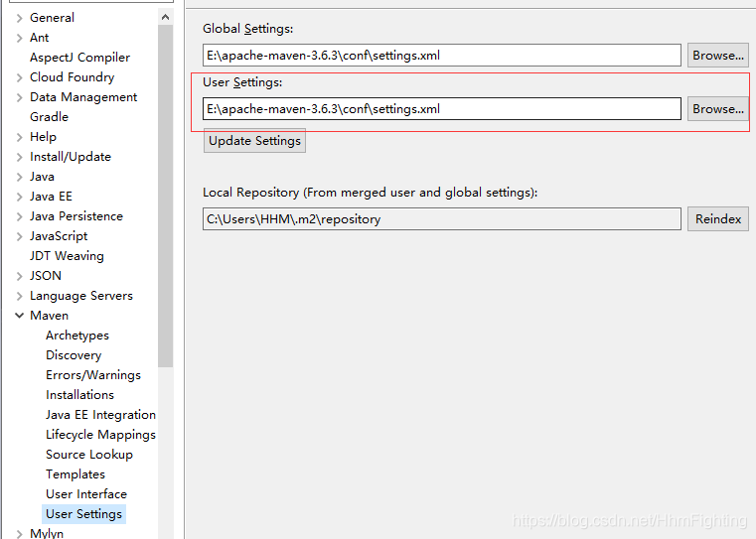Expand the Java Persistence node
The width and height of the screenshot is (756, 539).
(19, 216)
